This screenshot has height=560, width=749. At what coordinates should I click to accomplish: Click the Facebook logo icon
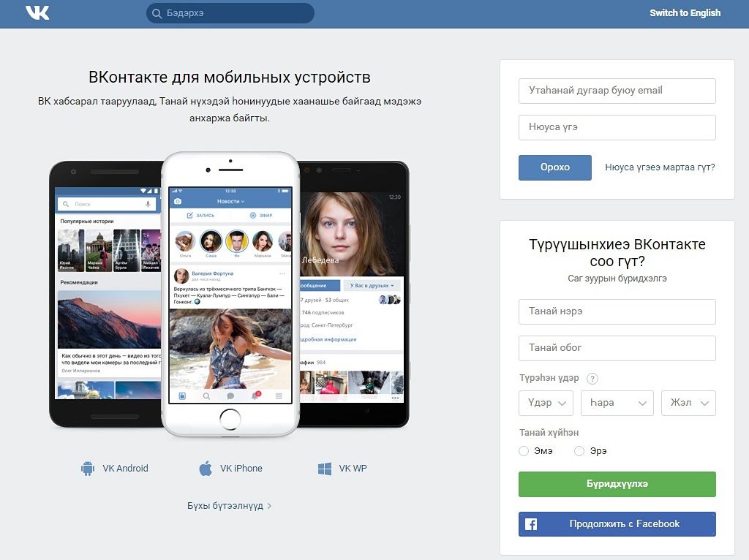coord(531,524)
